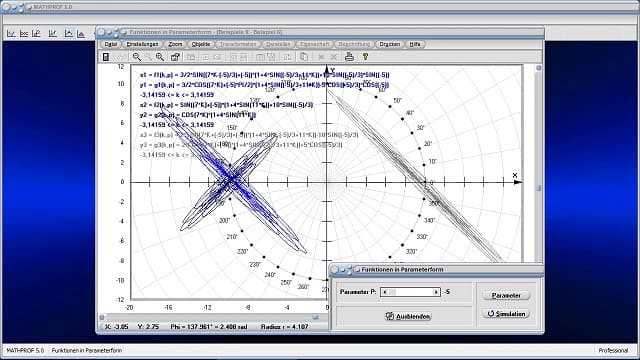Click the x2 = f2(k,p) equation text
Image resolution: width=640 pixels, height=360 pixels.
227,105
